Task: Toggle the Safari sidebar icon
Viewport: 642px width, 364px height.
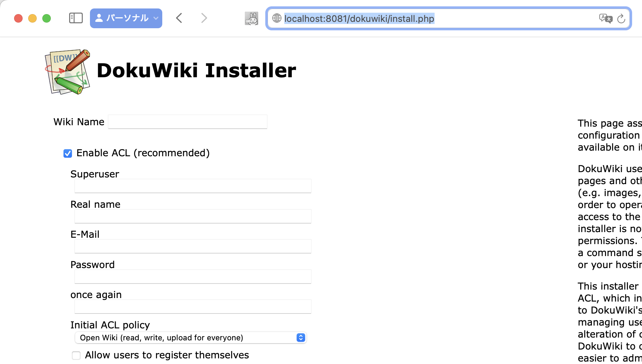Action: 76,18
